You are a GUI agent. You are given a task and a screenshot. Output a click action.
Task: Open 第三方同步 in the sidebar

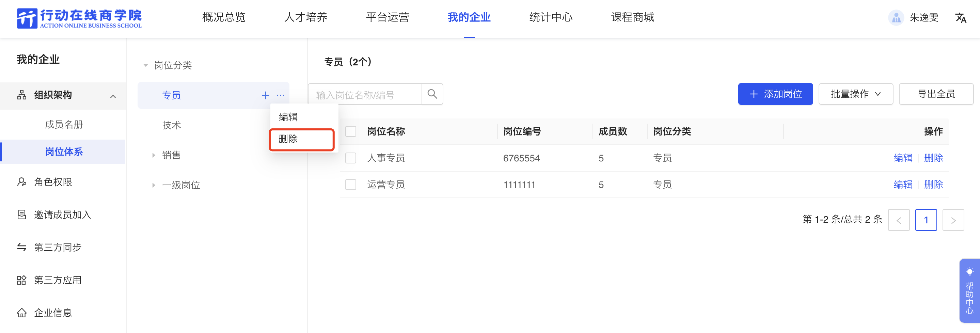click(58, 248)
